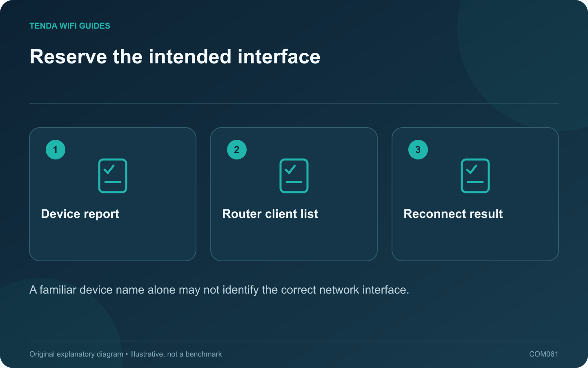The width and height of the screenshot is (588, 368).
Task: Click the checklist icon above Device report
Action: [x=113, y=176]
